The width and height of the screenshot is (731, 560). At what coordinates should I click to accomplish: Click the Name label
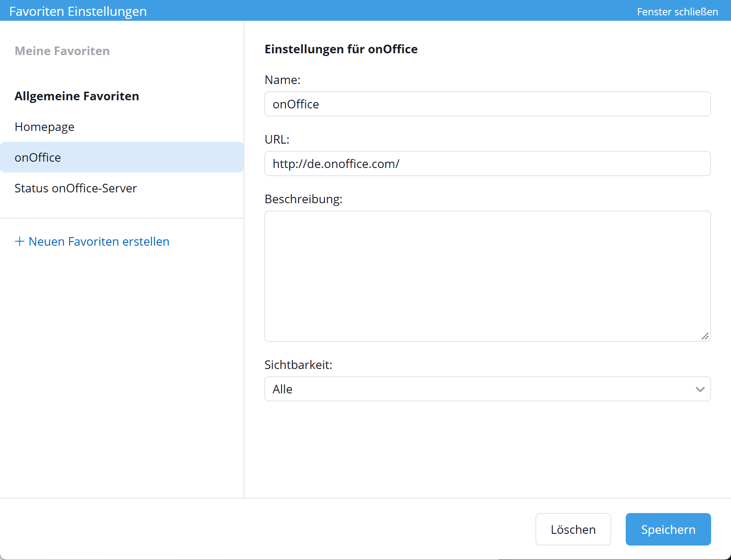tap(282, 80)
